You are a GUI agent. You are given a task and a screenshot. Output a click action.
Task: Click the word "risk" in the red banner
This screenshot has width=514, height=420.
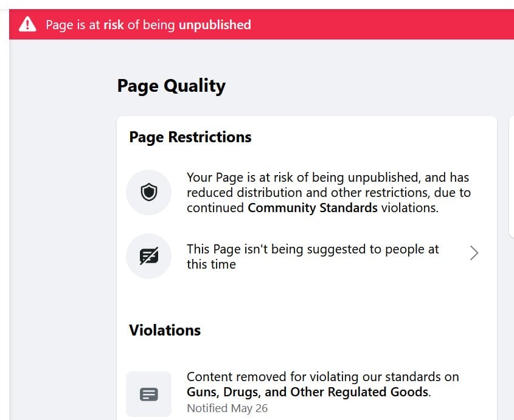point(113,25)
